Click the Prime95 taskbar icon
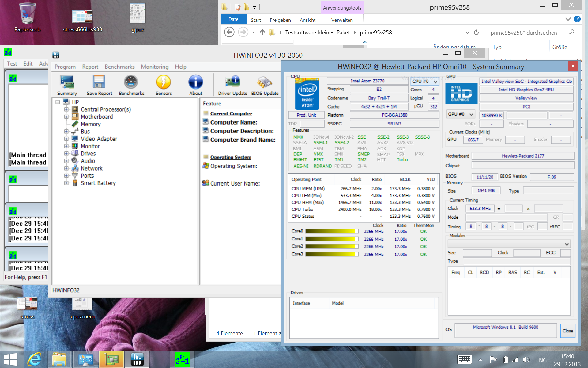Screen dimensions: 588x368 (x=182, y=359)
